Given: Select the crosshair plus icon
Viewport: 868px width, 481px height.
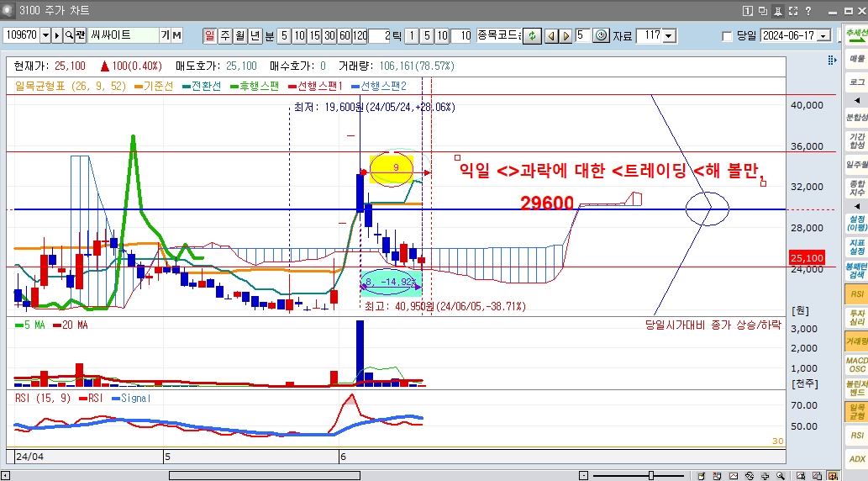Looking at the screenshot, I should [765, 475].
